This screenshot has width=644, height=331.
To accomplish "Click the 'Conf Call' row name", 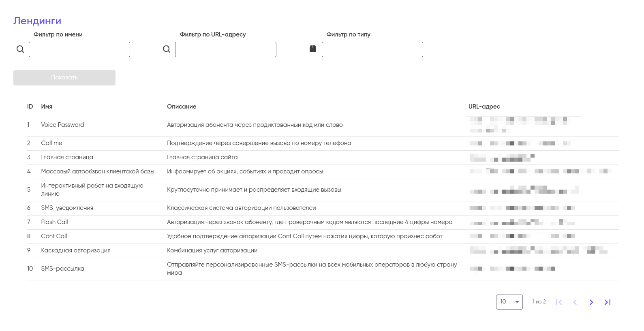I will [x=54, y=236].
